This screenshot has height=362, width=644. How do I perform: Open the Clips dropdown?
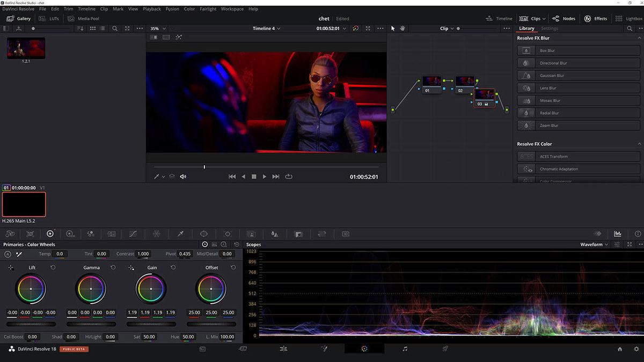pyautogui.click(x=532, y=18)
